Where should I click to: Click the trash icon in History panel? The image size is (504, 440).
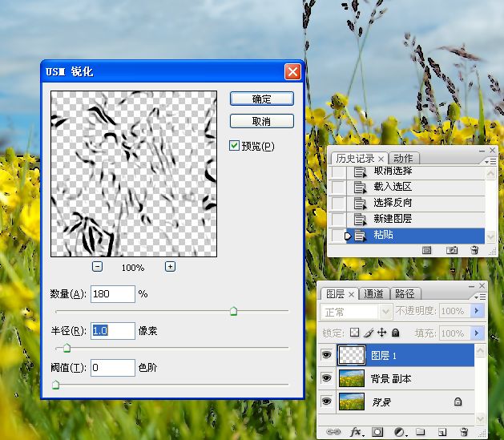click(x=474, y=250)
